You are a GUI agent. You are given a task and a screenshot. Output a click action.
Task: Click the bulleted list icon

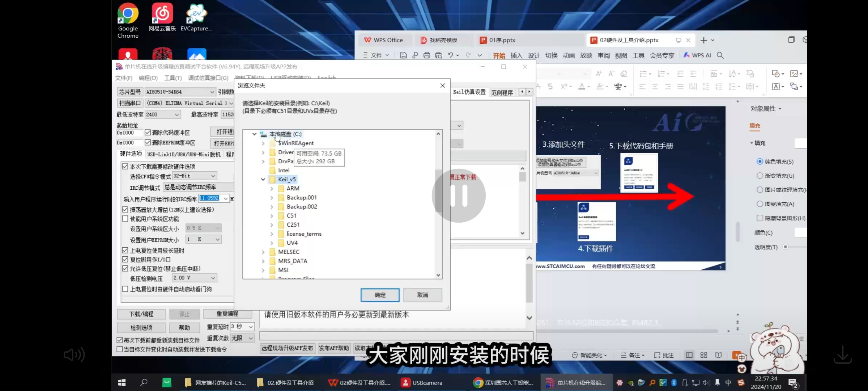click(643, 73)
